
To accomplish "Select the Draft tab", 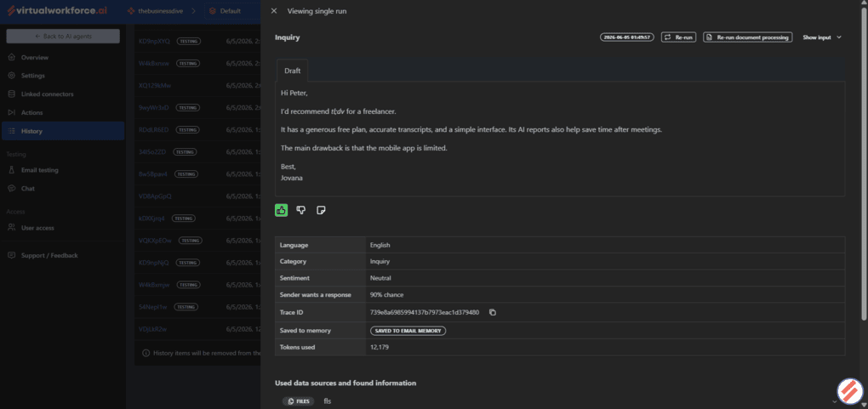I will (292, 71).
